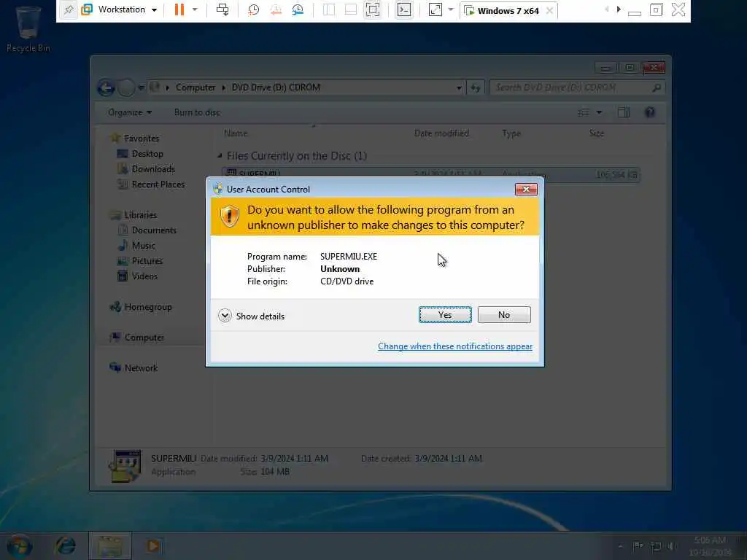Click the refresh icon in Explorer address bar
The image size is (747, 560).
coord(476,87)
